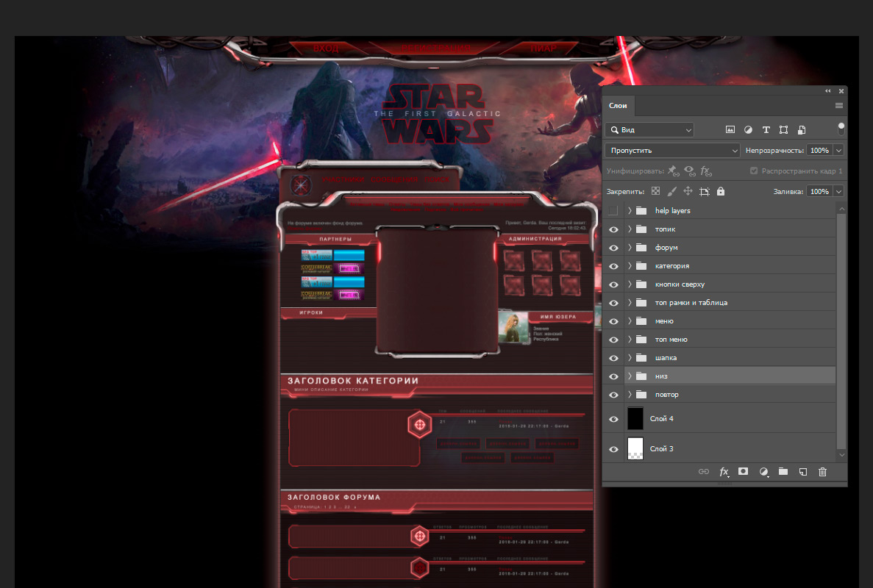The image size is (873, 588).
Task: Open the Layers panel options menu
Action: (839, 106)
